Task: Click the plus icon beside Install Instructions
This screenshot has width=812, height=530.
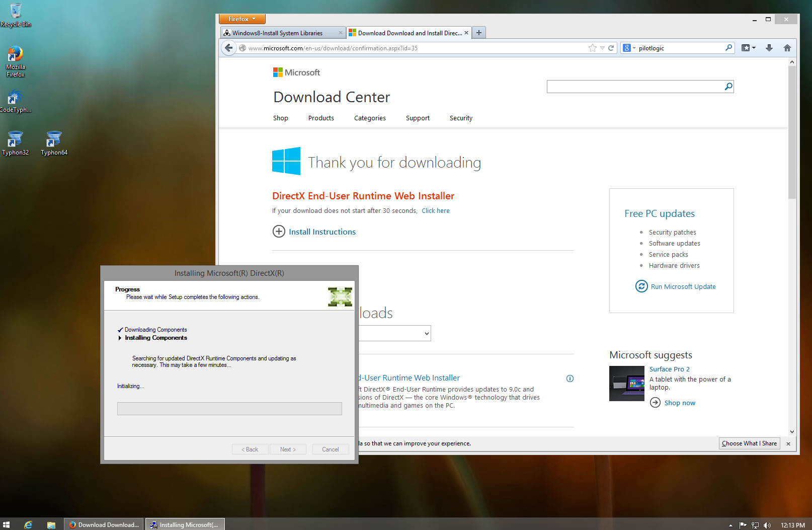Action: pos(279,232)
